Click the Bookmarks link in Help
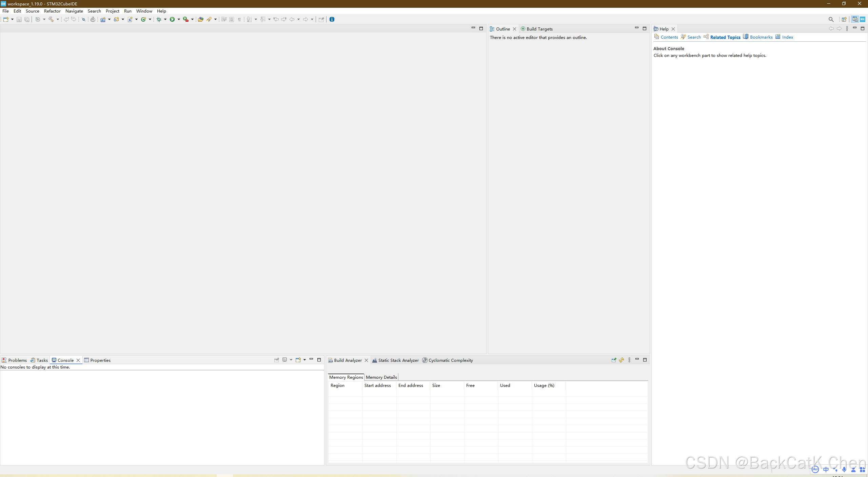This screenshot has width=868, height=477. pyautogui.click(x=761, y=37)
